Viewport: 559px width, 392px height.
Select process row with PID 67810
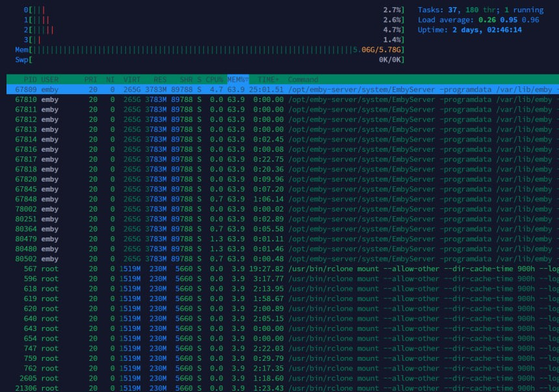point(282,99)
